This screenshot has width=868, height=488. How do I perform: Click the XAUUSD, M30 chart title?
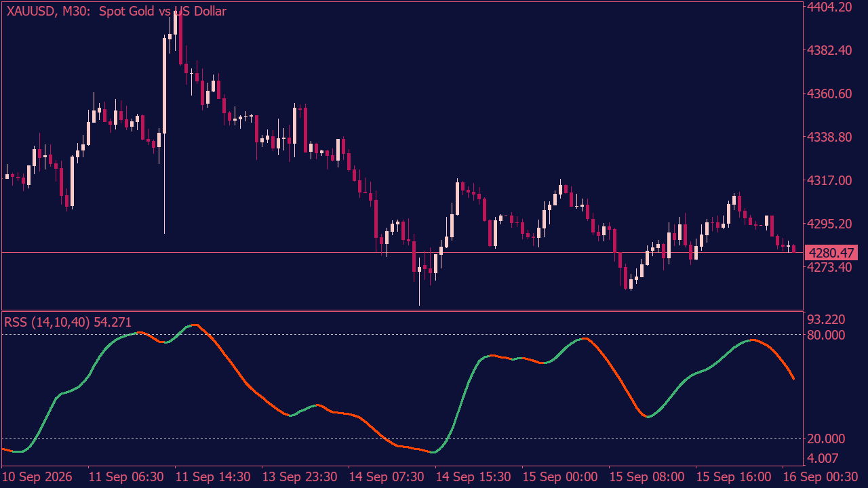click(x=116, y=12)
